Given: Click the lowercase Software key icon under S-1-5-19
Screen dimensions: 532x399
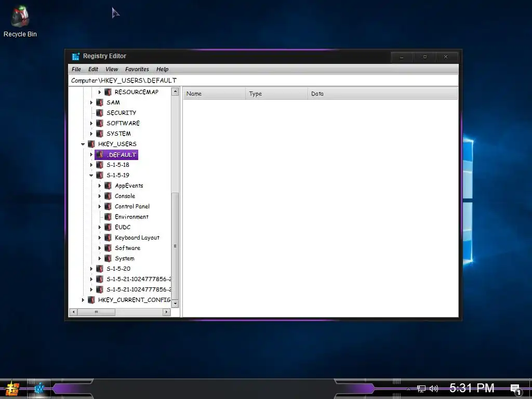Looking at the screenshot, I should pos(108,248).
